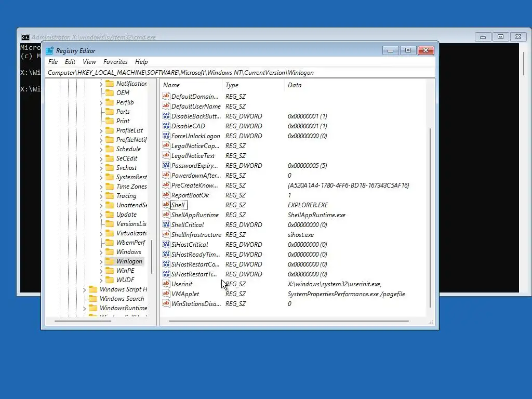Click the string icon beside VMApplet

pos(166,294)
